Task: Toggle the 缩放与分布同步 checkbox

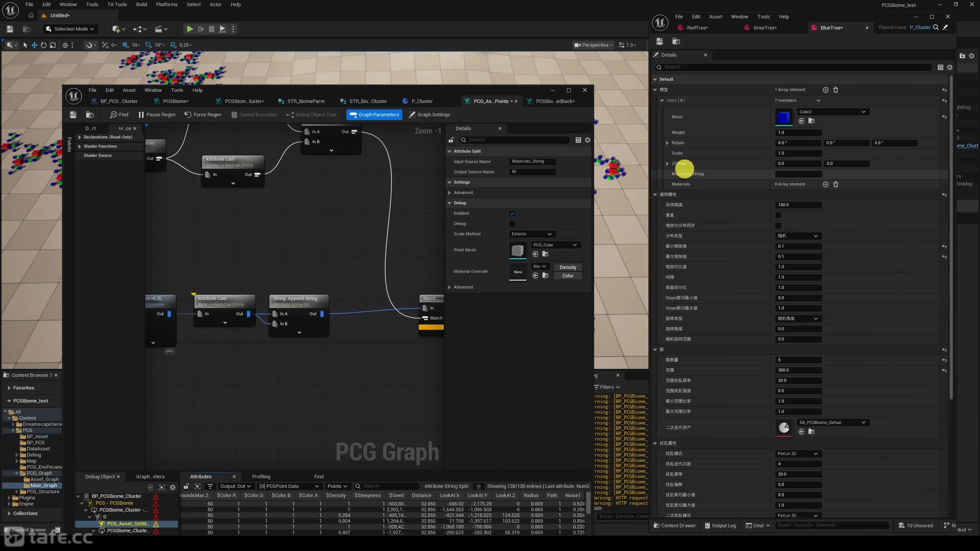Action: [x=778, y=226]
